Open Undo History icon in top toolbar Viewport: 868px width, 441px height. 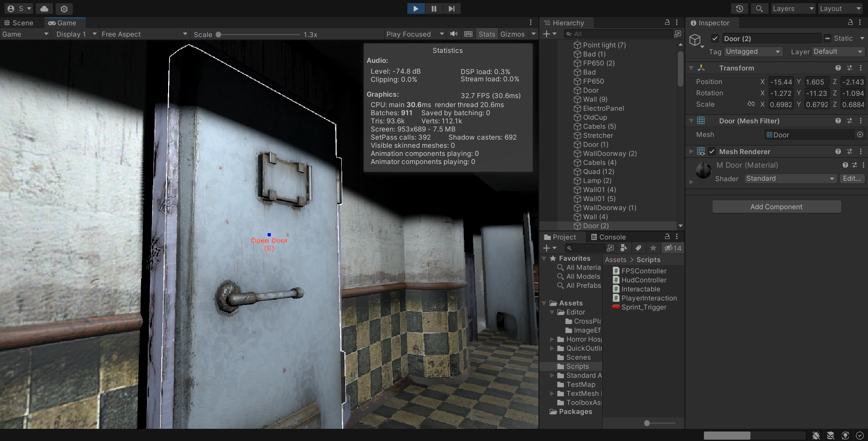coord(740,9)
